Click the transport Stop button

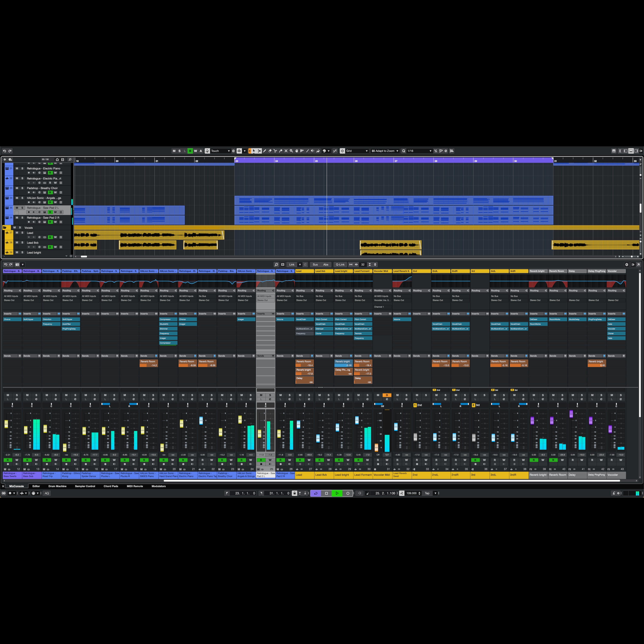pos(326,493)
